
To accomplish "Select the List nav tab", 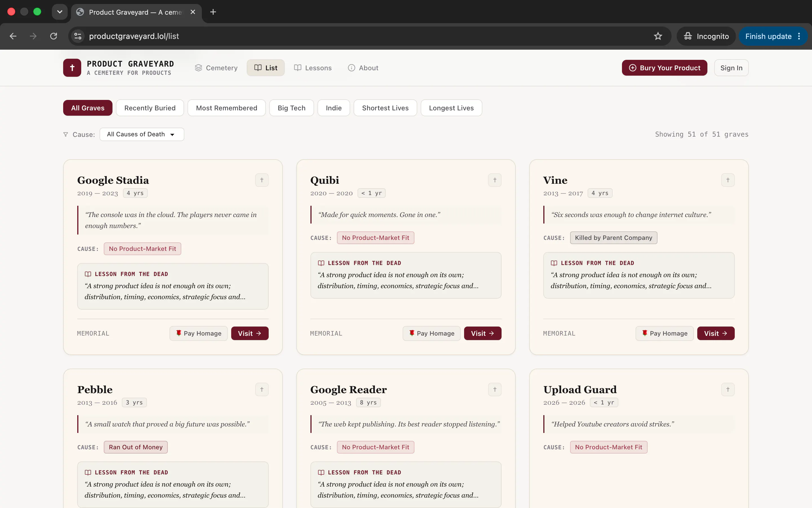I will [x=266, y=68].
